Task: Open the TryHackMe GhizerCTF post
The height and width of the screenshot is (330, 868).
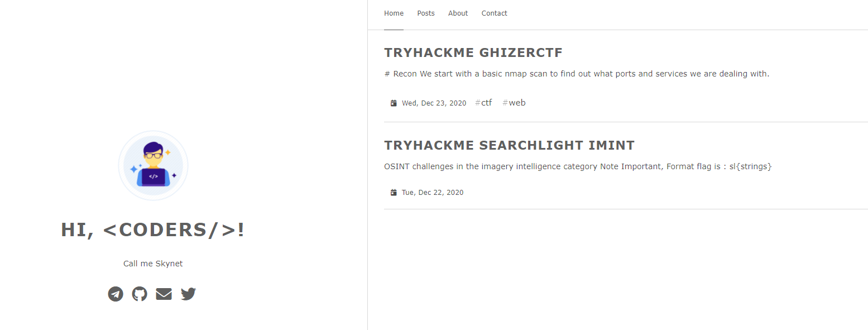Action: pos(473,53)
